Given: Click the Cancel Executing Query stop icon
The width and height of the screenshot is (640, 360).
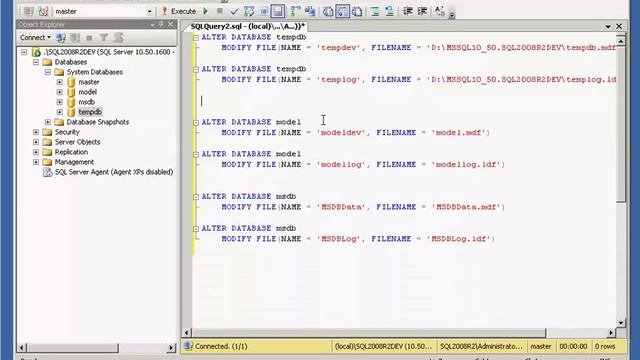Looking at the screenshot, I should [220, 11].
